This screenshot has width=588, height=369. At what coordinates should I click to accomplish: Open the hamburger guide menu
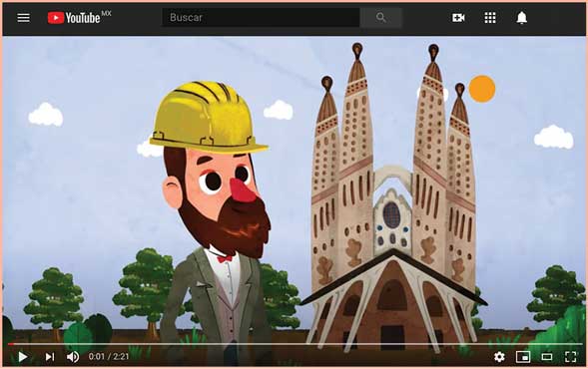point(23,18)
